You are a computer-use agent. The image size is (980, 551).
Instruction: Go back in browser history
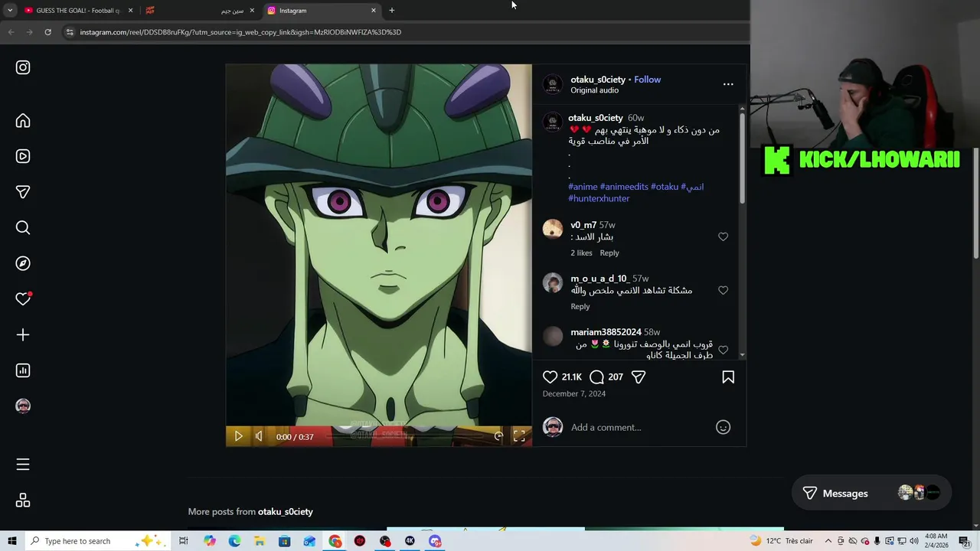11,32
